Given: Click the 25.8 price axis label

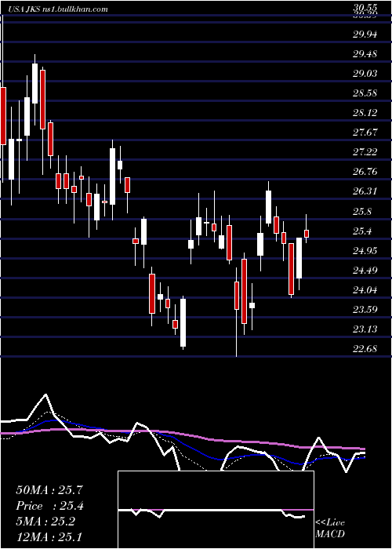Looking at the screenshot, I should pos(362,212).
